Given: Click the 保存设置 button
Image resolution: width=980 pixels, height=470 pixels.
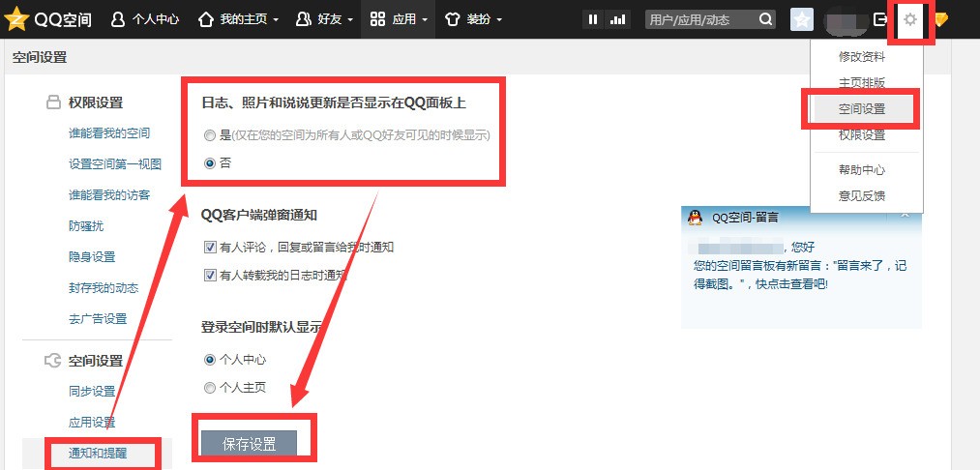Looking at the screenshot, I should tap(249, 444).
